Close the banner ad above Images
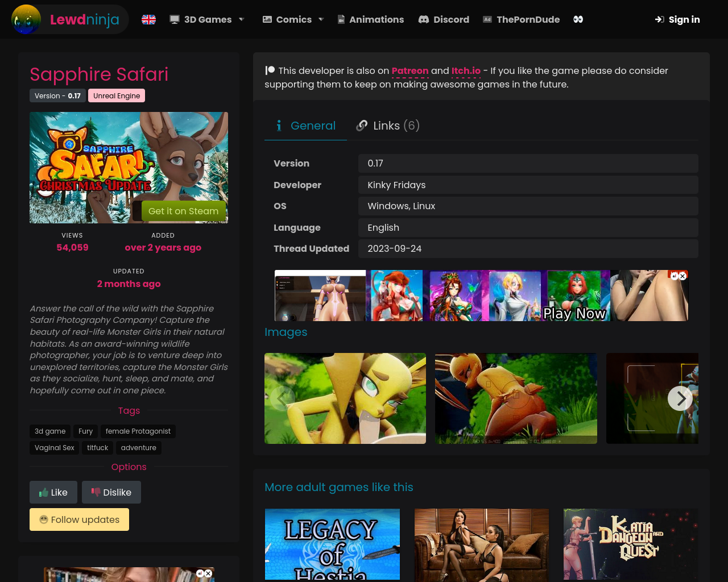The height and width of the screenshot is (582, 728). coord(682,276)
